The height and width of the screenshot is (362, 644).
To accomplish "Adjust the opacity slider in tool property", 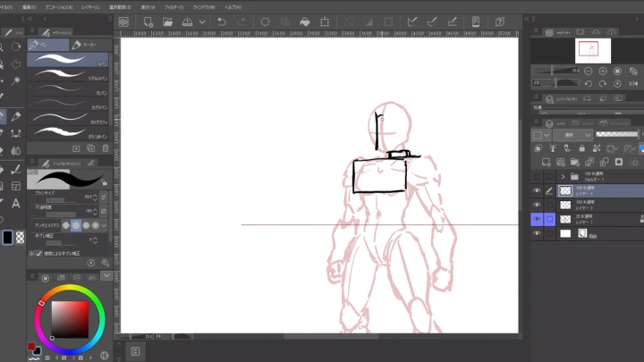I will [x=61, y=215].
